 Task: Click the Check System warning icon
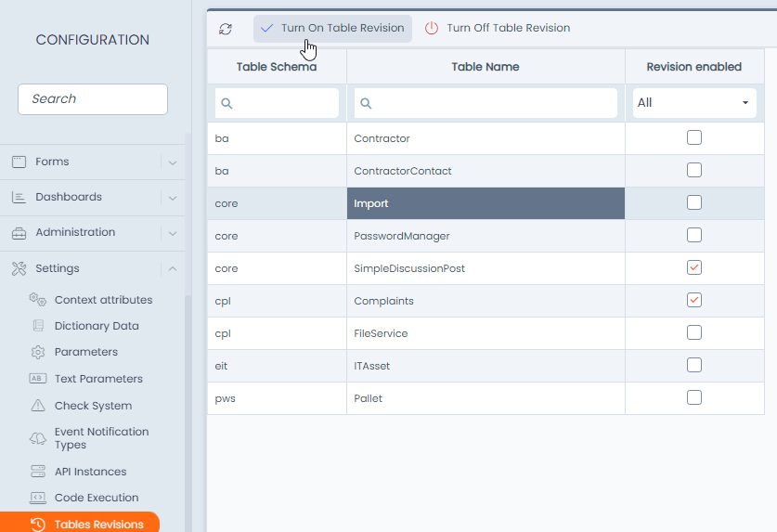click(38, 406)
